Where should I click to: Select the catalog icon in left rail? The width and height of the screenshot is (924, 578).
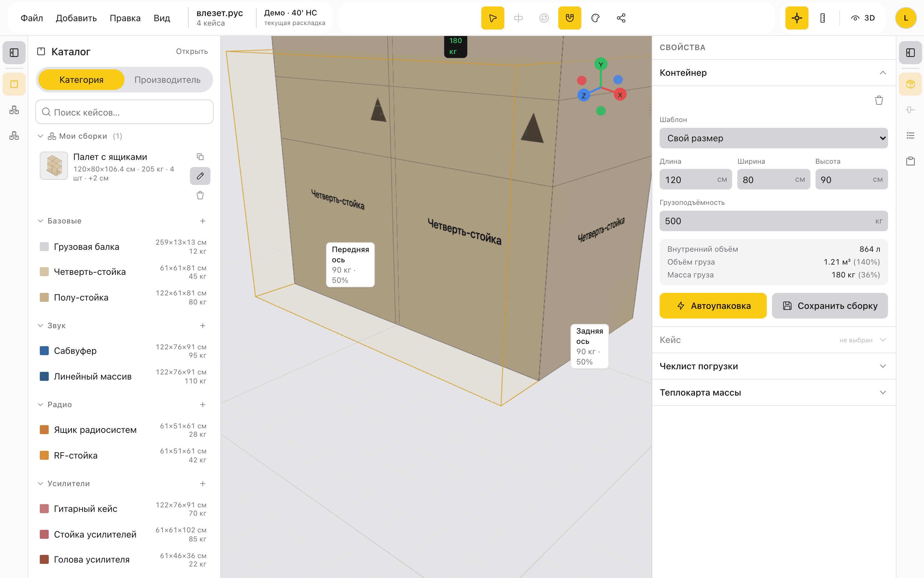(x=14, y=84)
